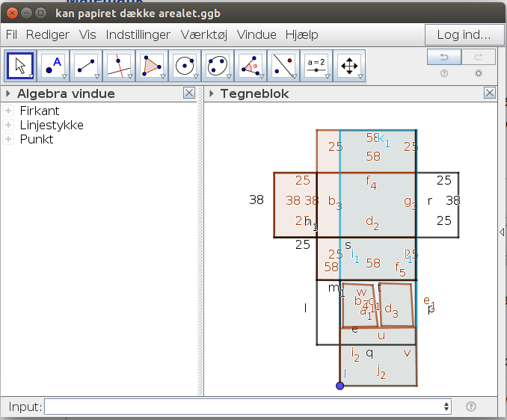
Task: Open the Vindue menu
Action: coord(256,34)
